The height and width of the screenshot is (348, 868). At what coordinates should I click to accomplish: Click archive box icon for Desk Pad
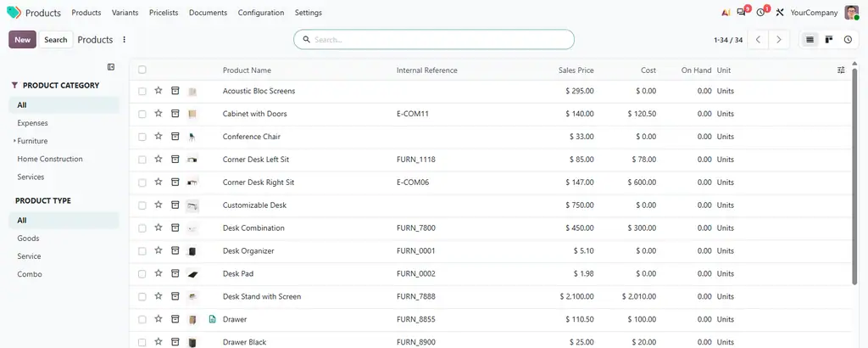(175, 273)
